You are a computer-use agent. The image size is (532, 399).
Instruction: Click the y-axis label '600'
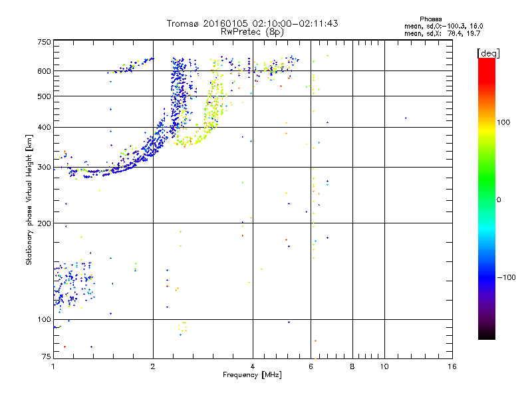click(44, 71)
